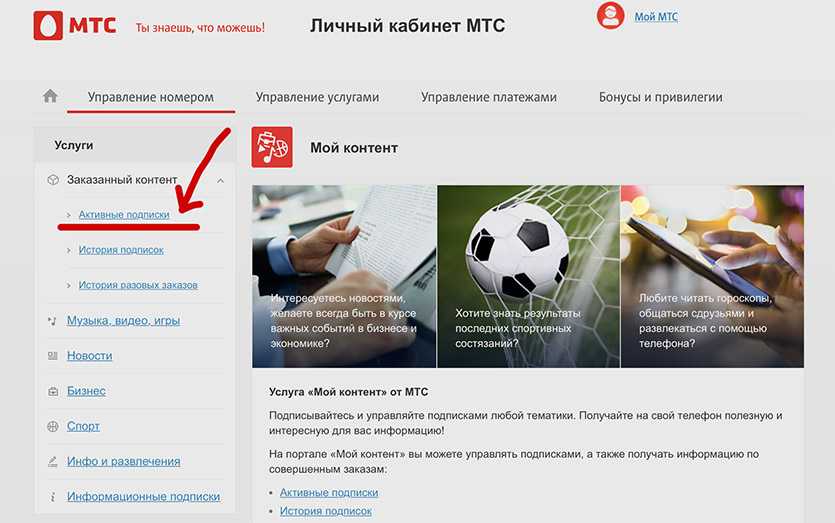835x523 pixels.
Task: Click the red Мой контент icon
Action: point(272,147)
